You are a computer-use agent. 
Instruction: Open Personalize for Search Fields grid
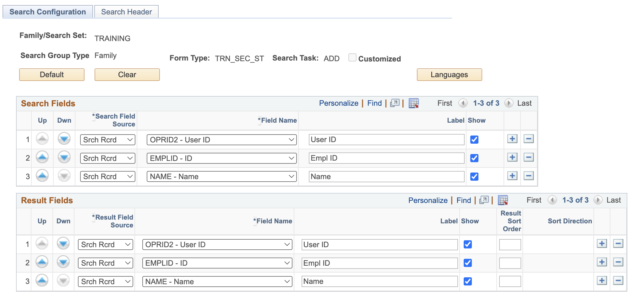[339, 103]
